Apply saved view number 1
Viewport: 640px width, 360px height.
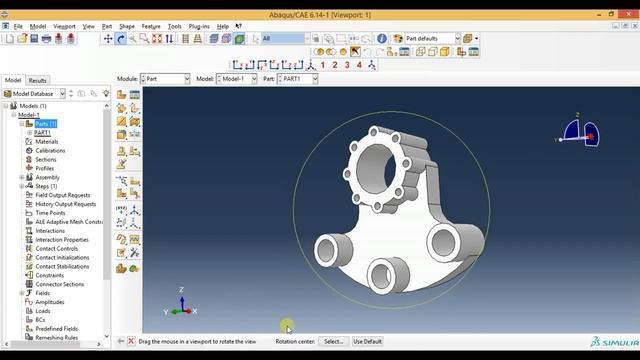(323, 65)
